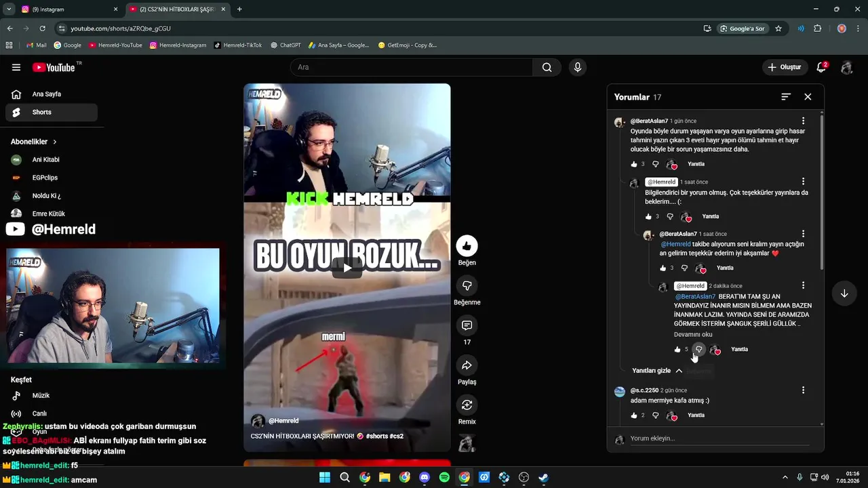Open Steam from the taskbar
The width and height of the screenshot is (868, 488).
544,477
